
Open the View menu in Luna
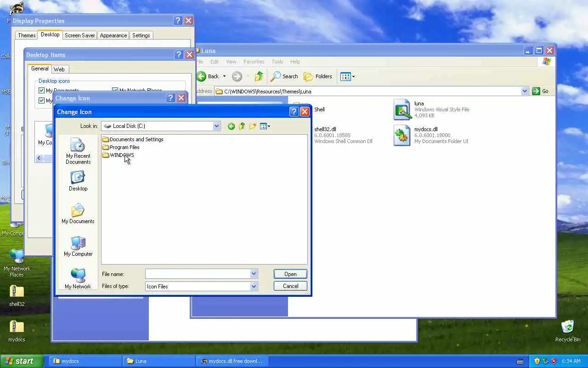point(231,62)
